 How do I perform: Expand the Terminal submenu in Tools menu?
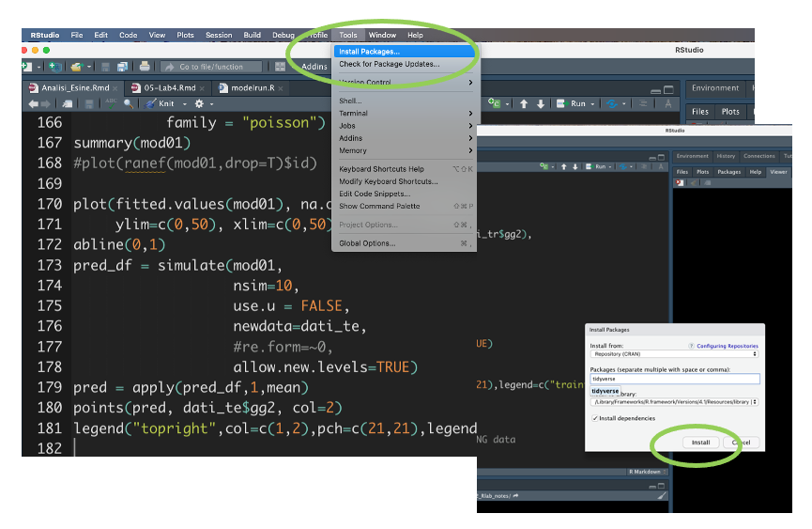pyautogui.click(x=406, y=113)
